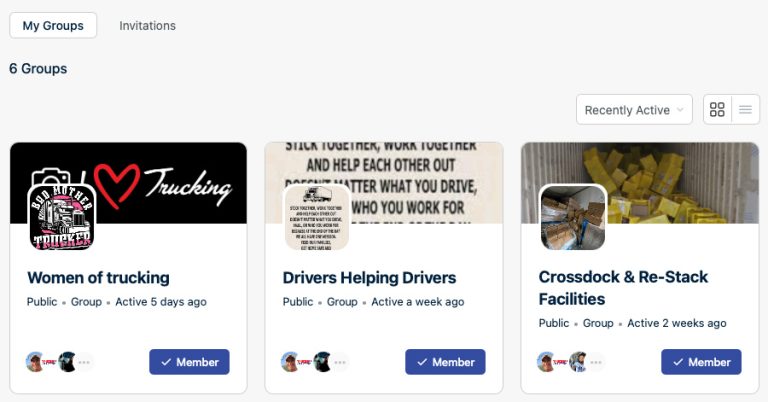This screenshot has width=768, height=402.
Task: Click camera icon on Women of trucking cover
Action: (50, 176)
